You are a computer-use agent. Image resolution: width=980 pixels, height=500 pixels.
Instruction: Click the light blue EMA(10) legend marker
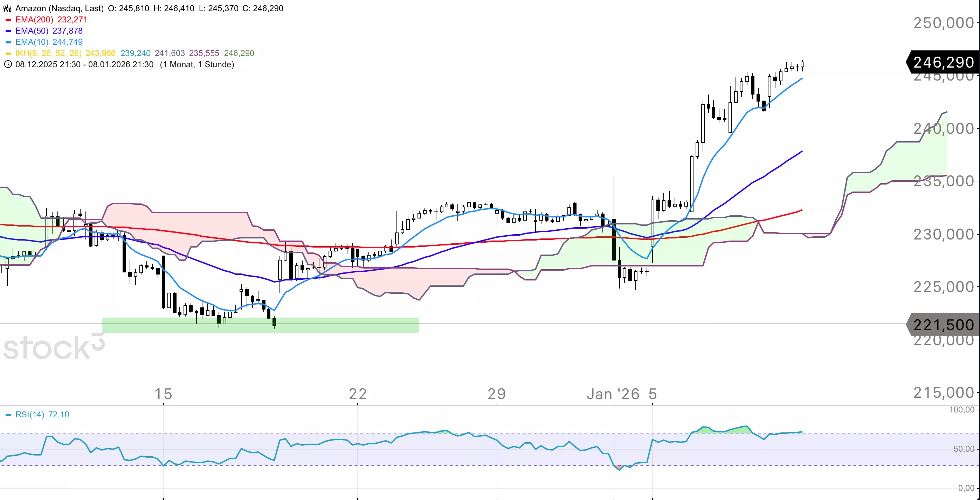pyautogui.click(x=8, y=42)
